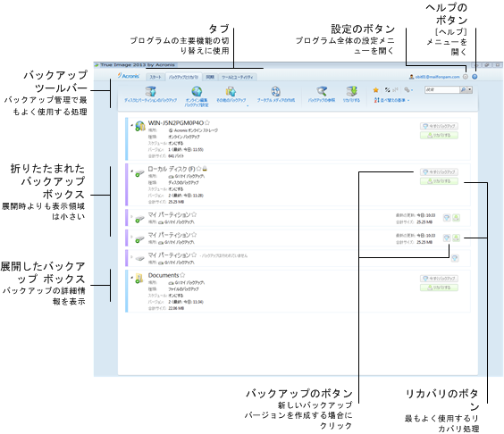Toggle star on マイ パーティション with no backups
The height and width of the screenshot is (434, 504).
click(x=194, y=255)
